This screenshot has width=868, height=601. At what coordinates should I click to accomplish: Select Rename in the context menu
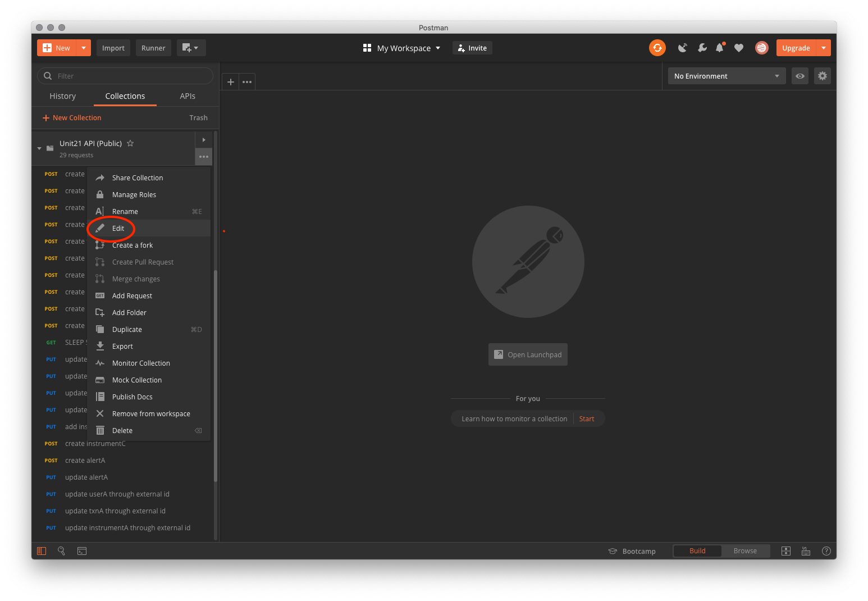tap(149, 211)
